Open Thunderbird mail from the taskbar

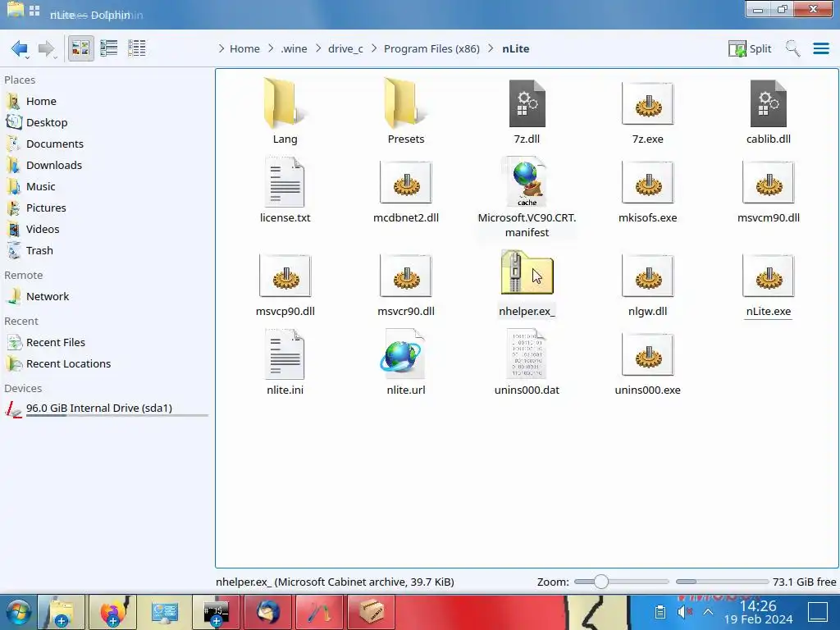(x=268, y=612)
